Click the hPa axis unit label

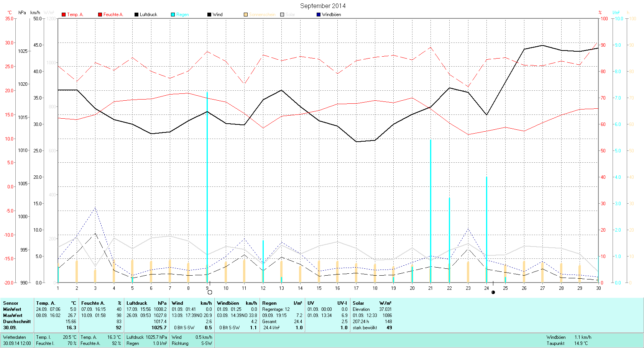tap(22, 13)
